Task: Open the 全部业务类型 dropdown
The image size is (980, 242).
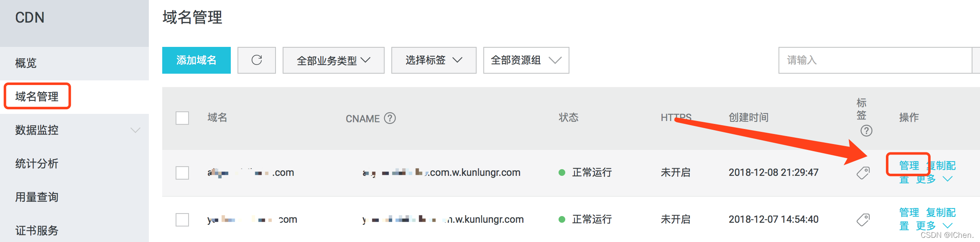Action: (333, 60)
